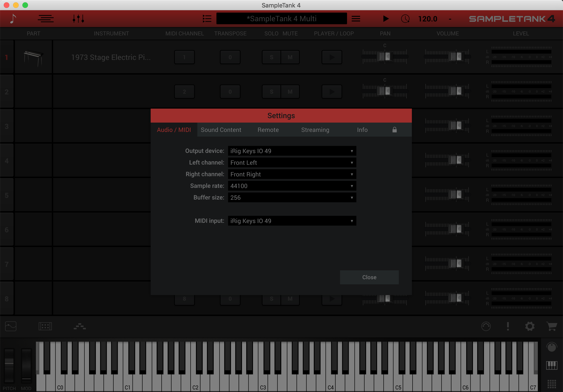Click the music note icon in the top bar
563x392 pixels.
[x=13, y=19]
